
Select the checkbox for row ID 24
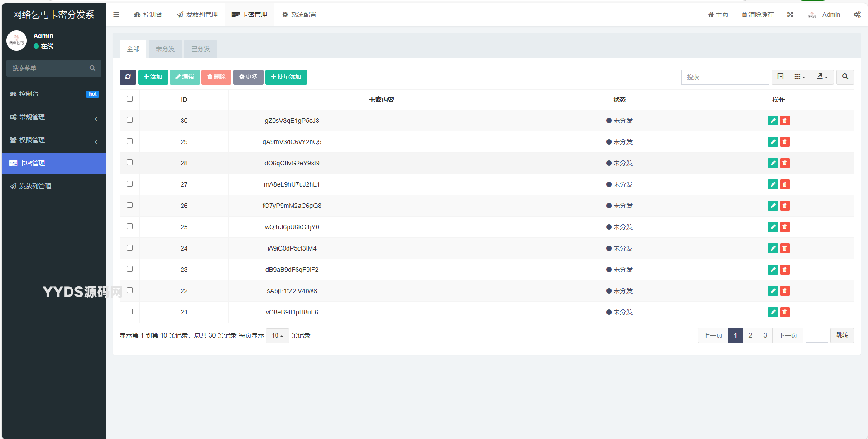point(130,248)
